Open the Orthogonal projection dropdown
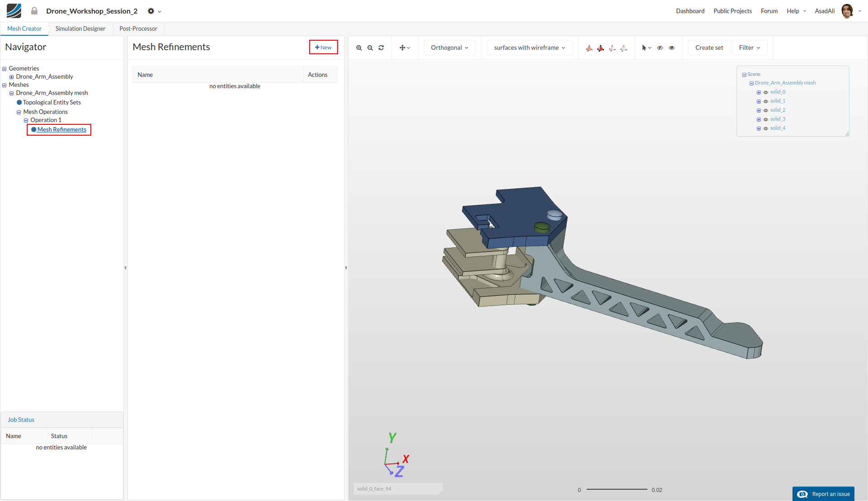868x501 pixels. point(449,47)
